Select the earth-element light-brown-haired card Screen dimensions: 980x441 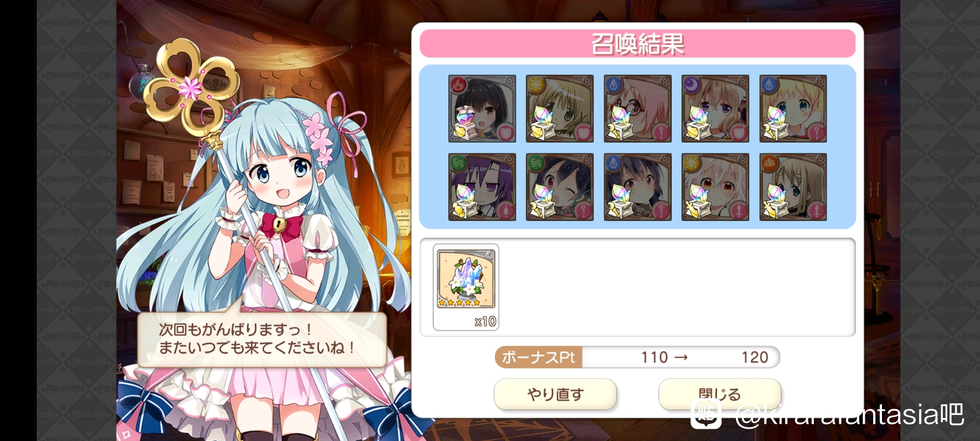(793, 187)
